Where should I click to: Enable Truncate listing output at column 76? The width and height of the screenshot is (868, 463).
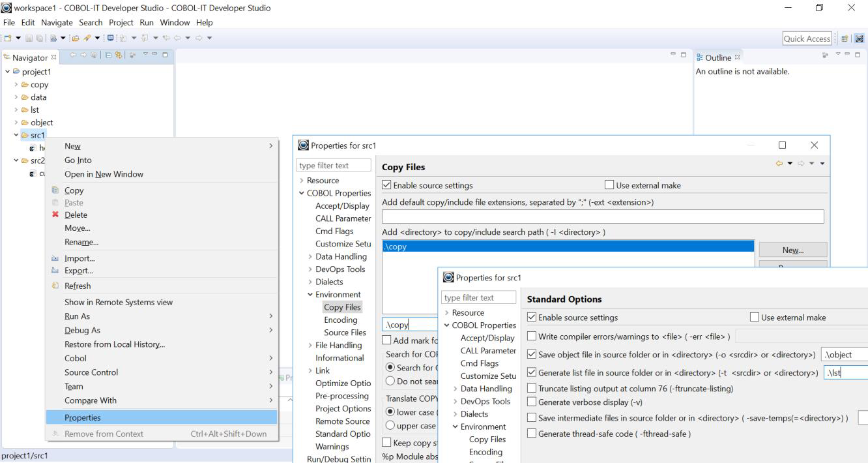click(x=532, y=389)
